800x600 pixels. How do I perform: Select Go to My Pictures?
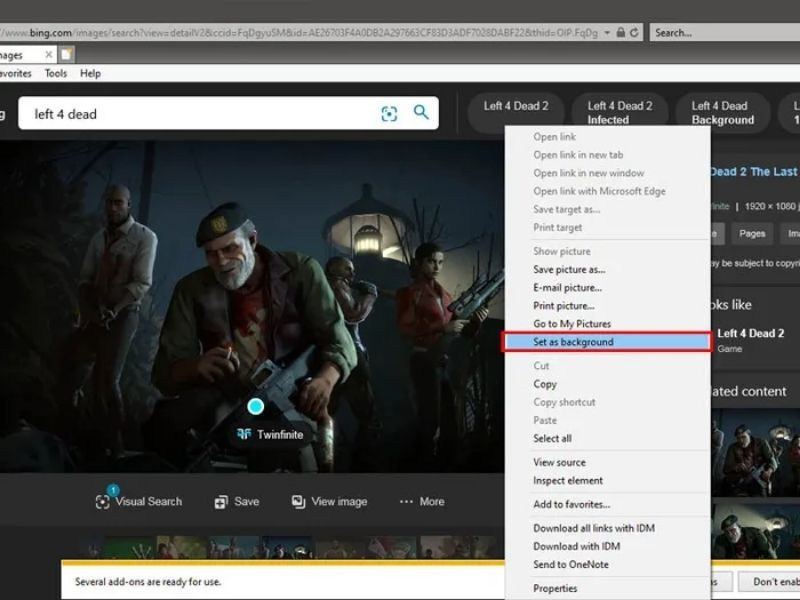coord(607,324)
